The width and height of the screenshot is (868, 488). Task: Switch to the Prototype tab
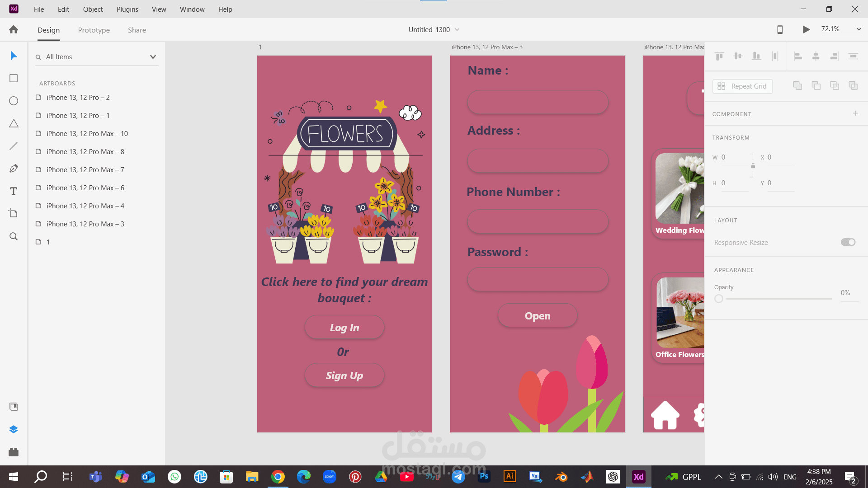pyautogui.click(x=94, y=30)
